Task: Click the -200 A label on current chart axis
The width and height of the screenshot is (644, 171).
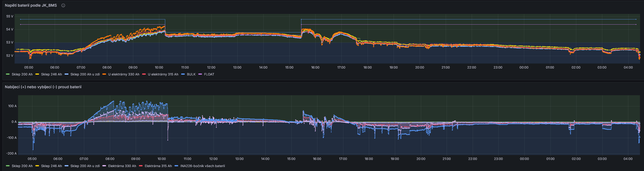Action: pyautogui.click(x=11, y=154)
